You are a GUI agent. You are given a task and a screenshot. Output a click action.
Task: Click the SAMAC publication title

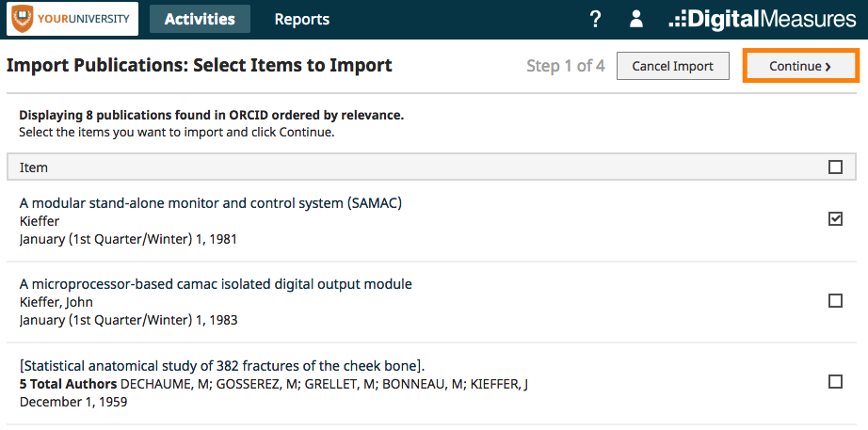pyautogui.click(x=210, y=203)
